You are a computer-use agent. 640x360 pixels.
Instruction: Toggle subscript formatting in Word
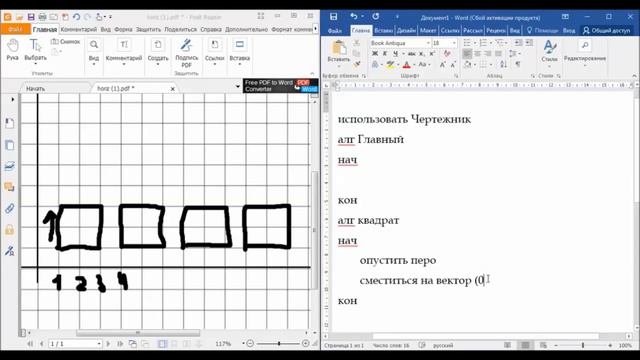(x=422, y=53)
